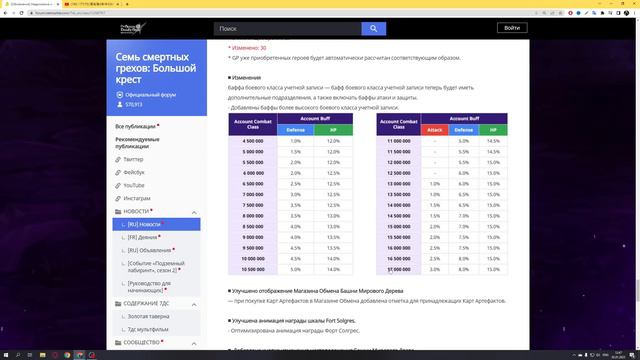Open the Подземный лабиринт сезон 2 board
This screenshot has width=640, height=360.
pos(156,267)
